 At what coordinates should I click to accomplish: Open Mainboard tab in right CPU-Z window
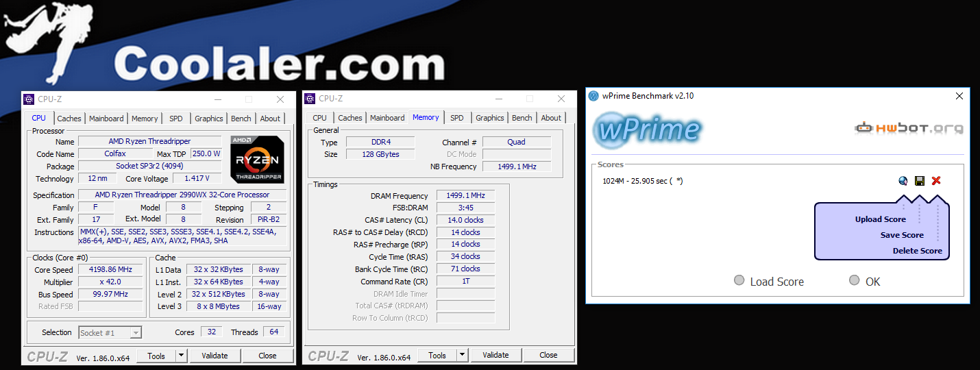387,118
